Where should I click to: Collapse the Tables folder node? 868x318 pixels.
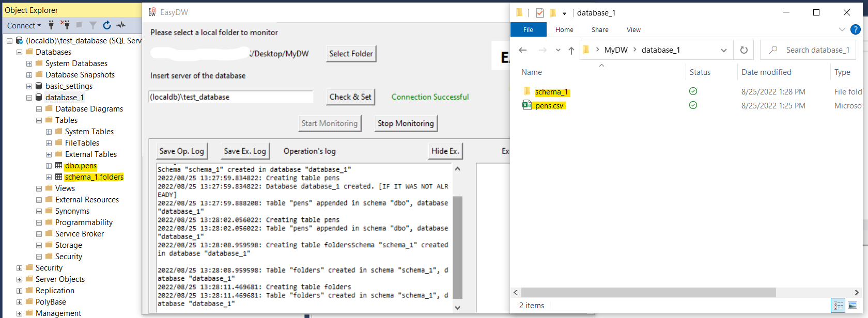point(39,120)
